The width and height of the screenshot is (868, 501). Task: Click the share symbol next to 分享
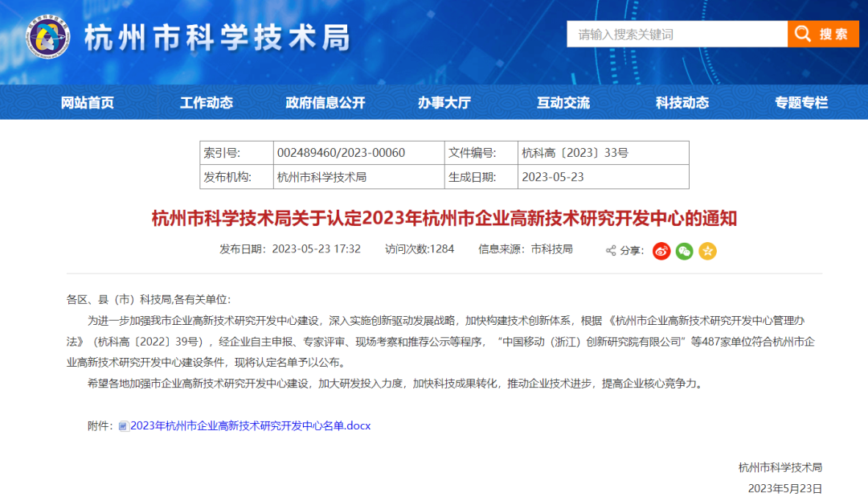point(611,251)
